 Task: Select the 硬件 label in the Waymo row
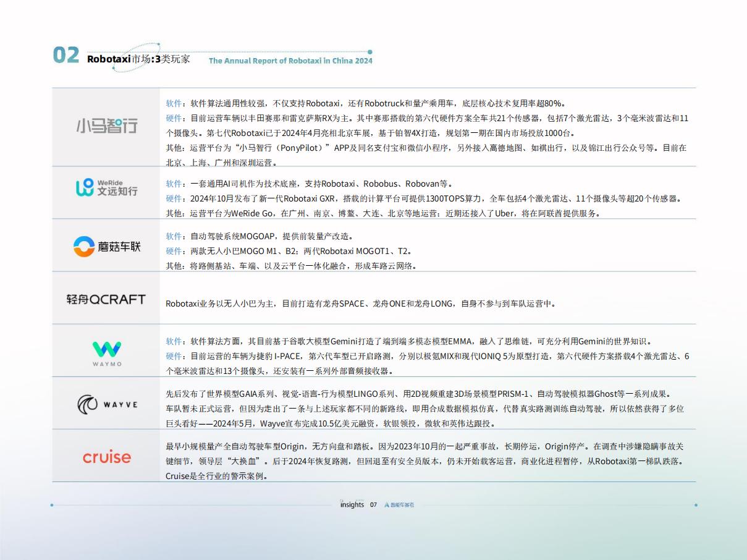click(174, 356)
